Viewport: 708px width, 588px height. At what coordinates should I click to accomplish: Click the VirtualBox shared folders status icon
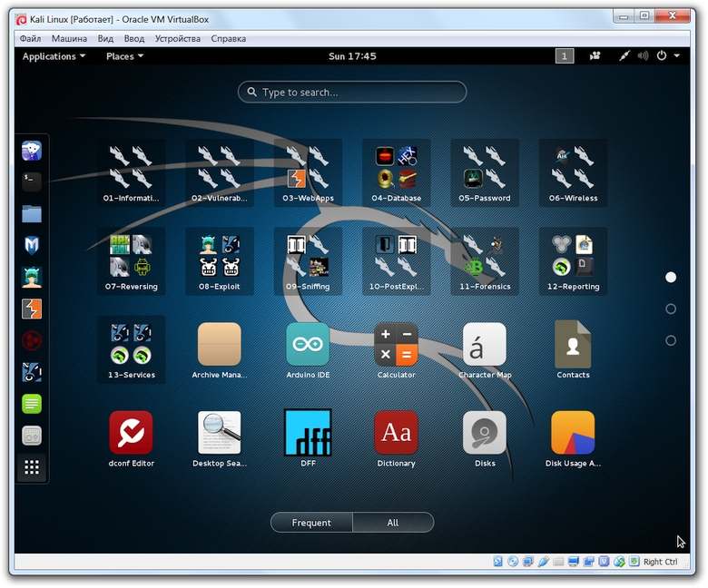(x=558, y=562)
